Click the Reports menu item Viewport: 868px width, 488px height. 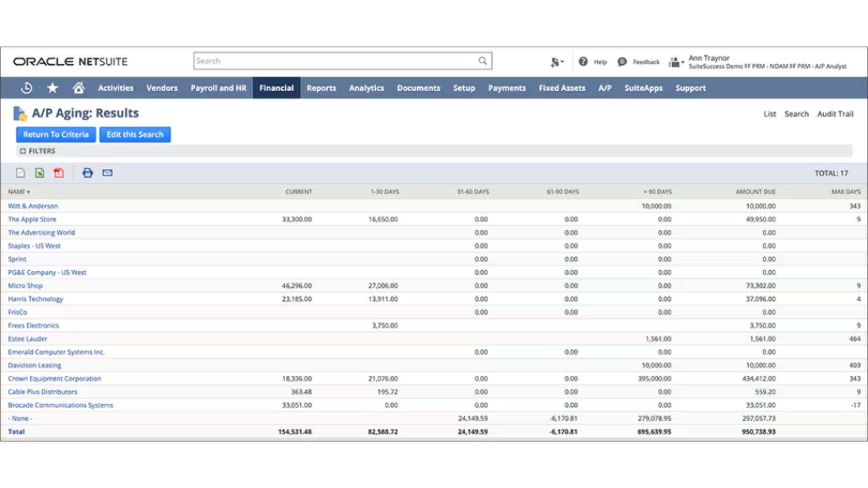(x=321, y=88)
